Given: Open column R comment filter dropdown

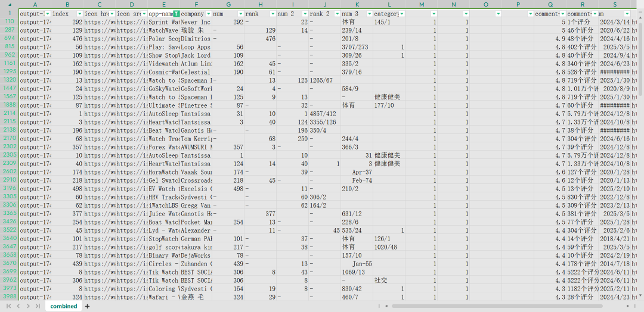Looking at the screenshot, I should tap(595, 14).
